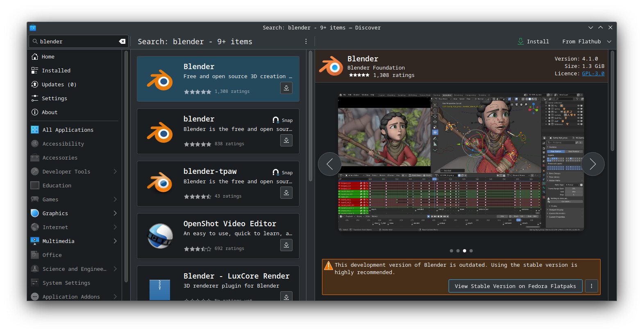The height and width of the screenshot is (333, 644).
Task: Focus the search field containing blender
Action: (x=78, y=41)
